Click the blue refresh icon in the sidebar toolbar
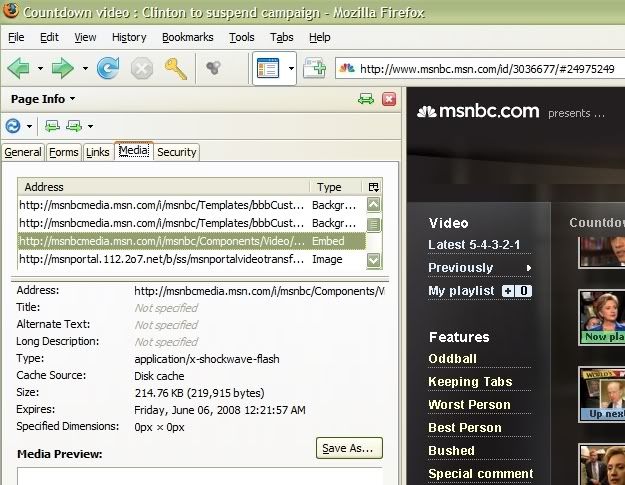Viewport: 625px width, 485px height. tap(13, 126)
